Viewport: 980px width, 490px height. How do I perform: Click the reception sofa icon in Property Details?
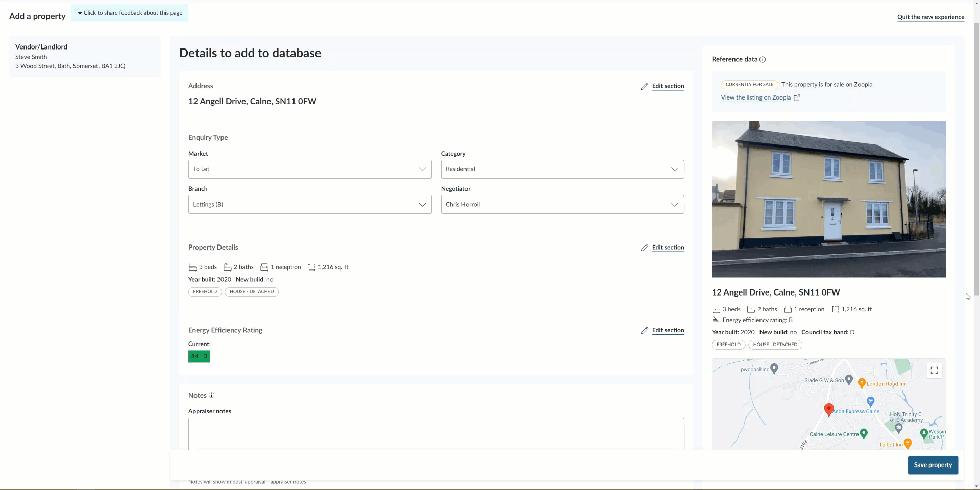tap(264, 267)
